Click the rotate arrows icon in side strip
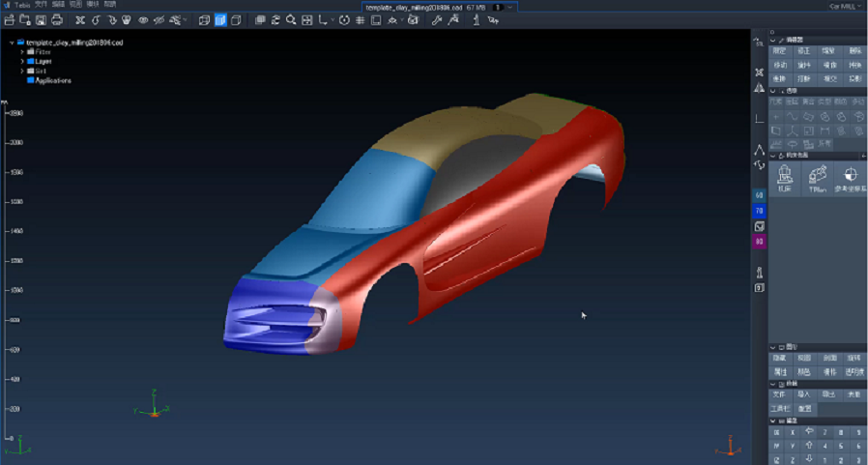The height and width of the screenshot is (465, 868). [x=759, y=165]
